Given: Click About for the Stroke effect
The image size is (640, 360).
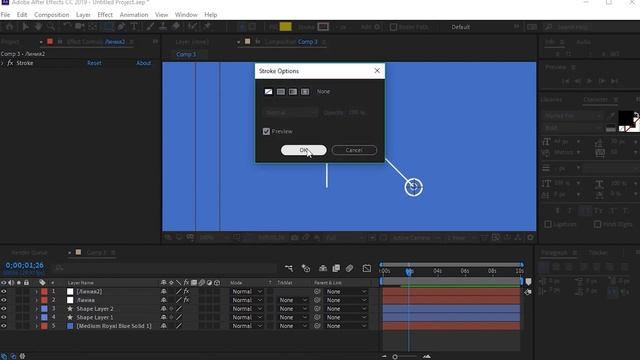Looking at the screenshot, I should (143, 63).
